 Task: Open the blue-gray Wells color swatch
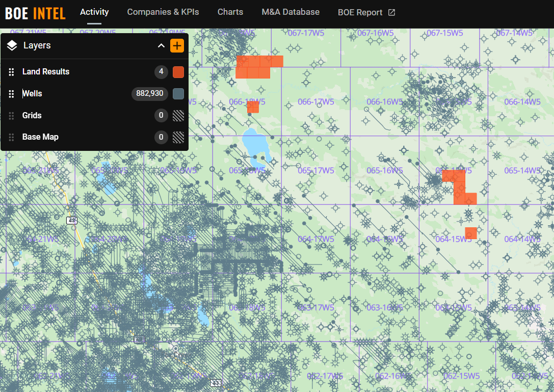tap(178, 94)
